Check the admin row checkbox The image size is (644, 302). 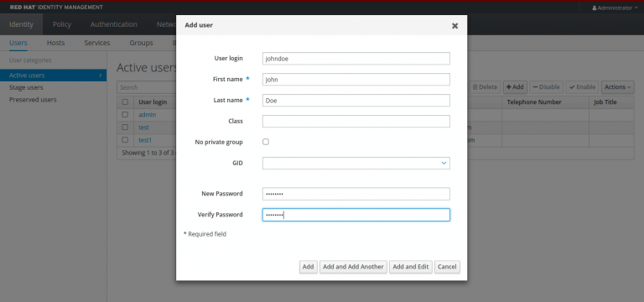tap(125, 115)
